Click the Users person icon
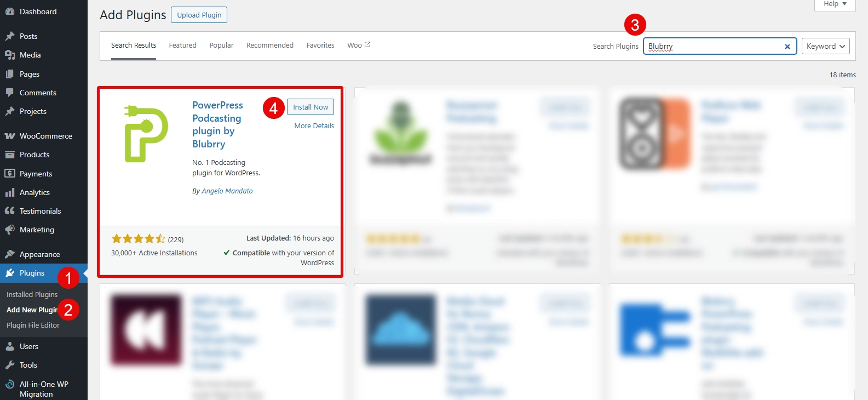868x400 pixels. point(9,346)
